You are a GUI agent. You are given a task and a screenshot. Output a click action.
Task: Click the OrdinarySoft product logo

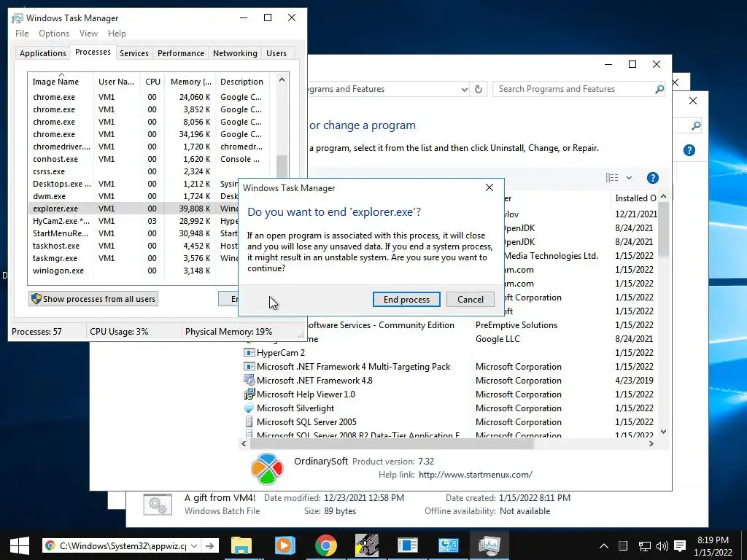(x=267, y=469)
